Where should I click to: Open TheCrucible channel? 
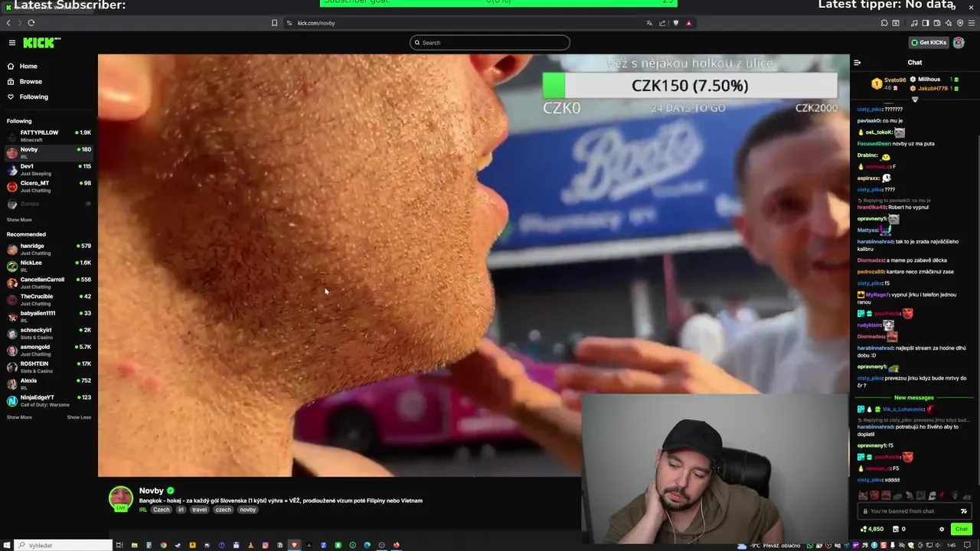[49, 299]
